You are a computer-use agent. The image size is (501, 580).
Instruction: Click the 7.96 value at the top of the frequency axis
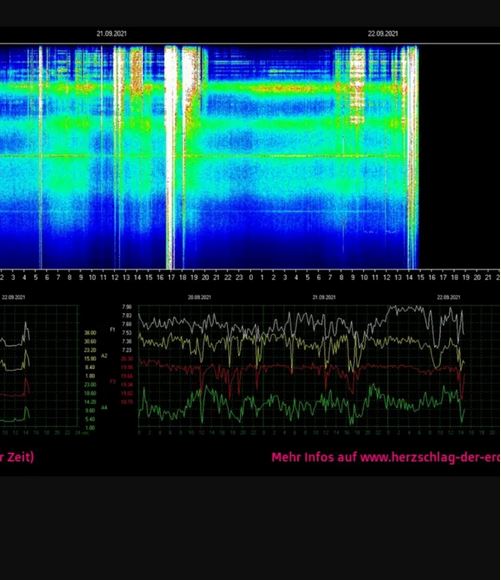coord(127,307)
